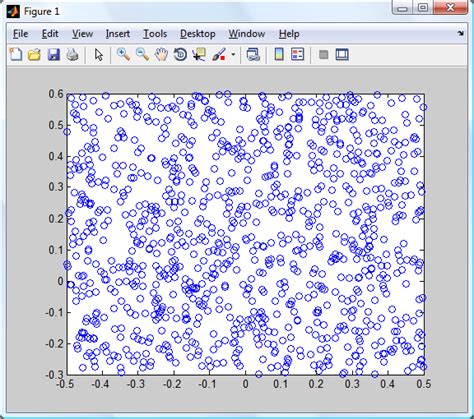Click the y-axis tick label -0.1
474x419 pixels.
[x=54, y=312]
